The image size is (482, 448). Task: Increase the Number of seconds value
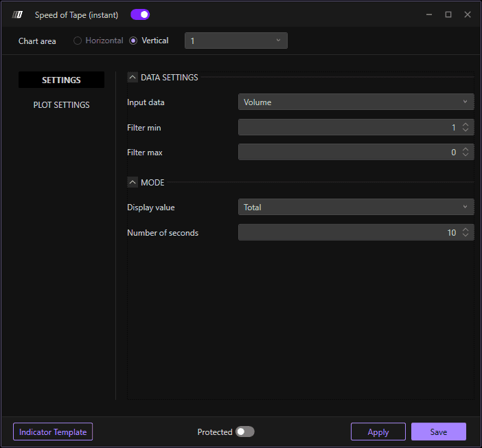(x=466, y=229)
